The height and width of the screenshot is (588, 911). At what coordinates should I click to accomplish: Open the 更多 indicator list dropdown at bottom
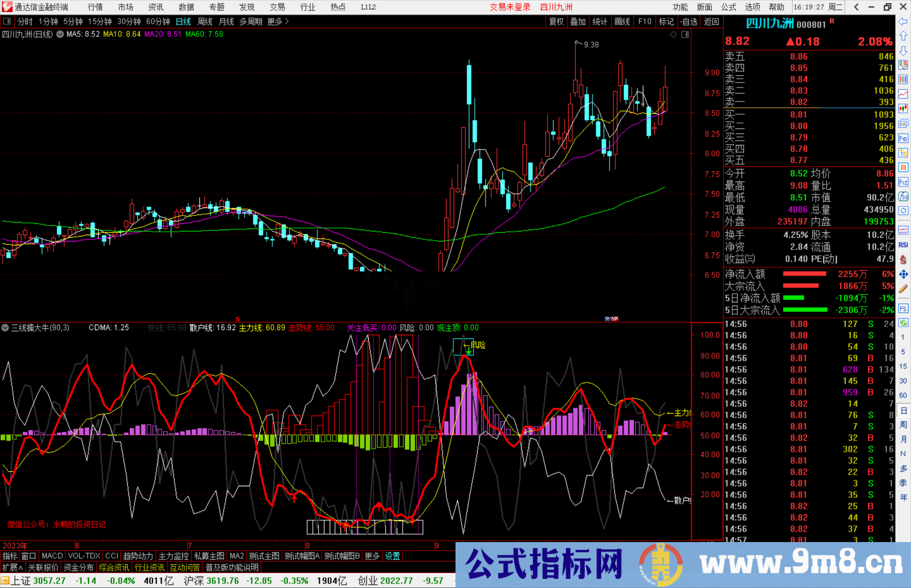click(x=372, y=556)
